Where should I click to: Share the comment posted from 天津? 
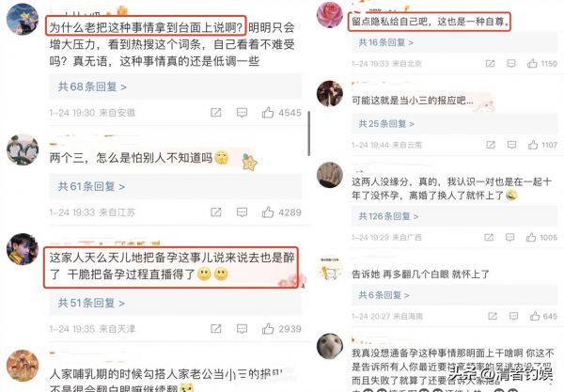[216, 328]
